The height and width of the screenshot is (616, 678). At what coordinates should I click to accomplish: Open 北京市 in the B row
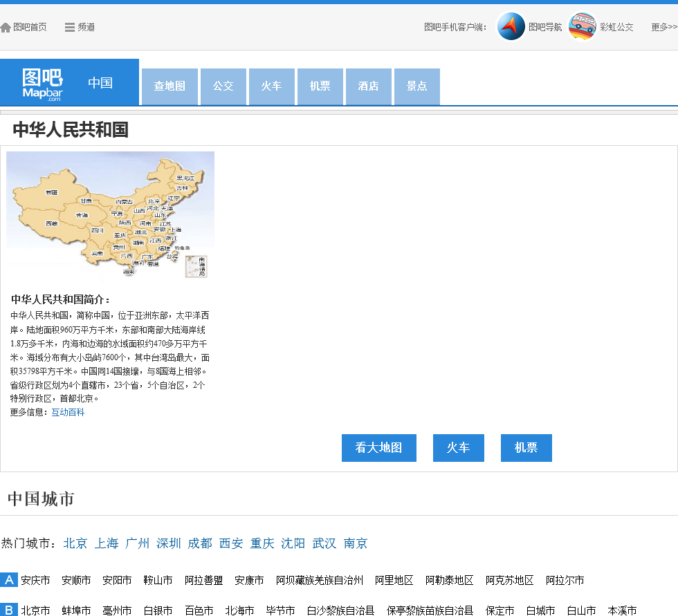coord(35,610)
